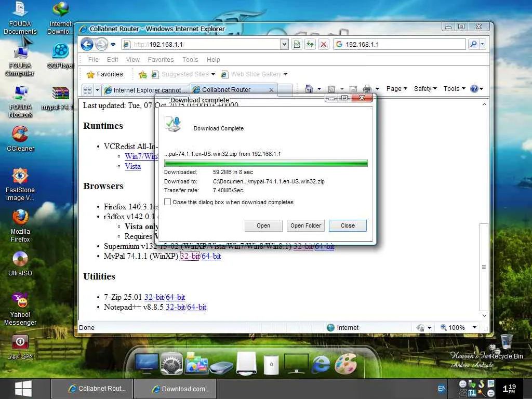Click the IE Forward navigation arrow
This screenshot has width=532, height=399.
pos(101,44)
